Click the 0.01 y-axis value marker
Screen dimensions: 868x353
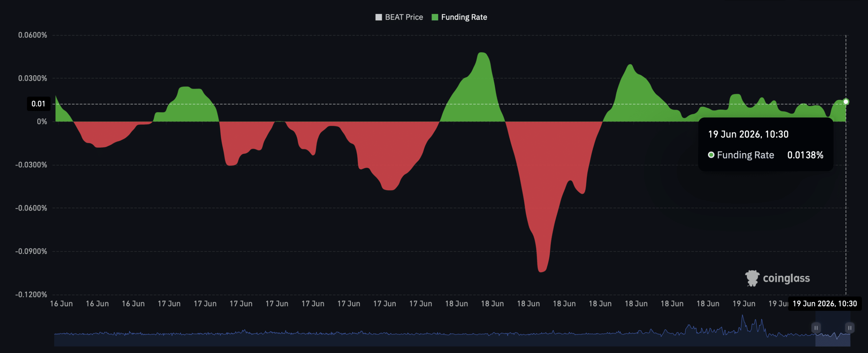38,104
